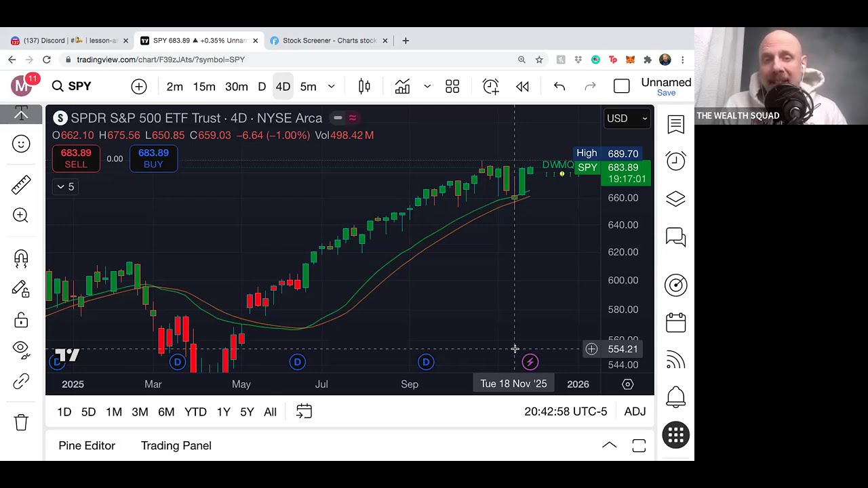The width and height of the screenshot is (868, 488).
Task: Toggle magnet mode for drawings
Action: (x=21, y=258)
